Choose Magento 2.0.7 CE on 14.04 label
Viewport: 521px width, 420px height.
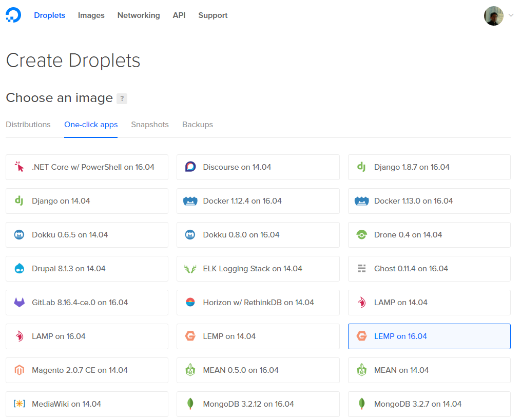point(80,370)
